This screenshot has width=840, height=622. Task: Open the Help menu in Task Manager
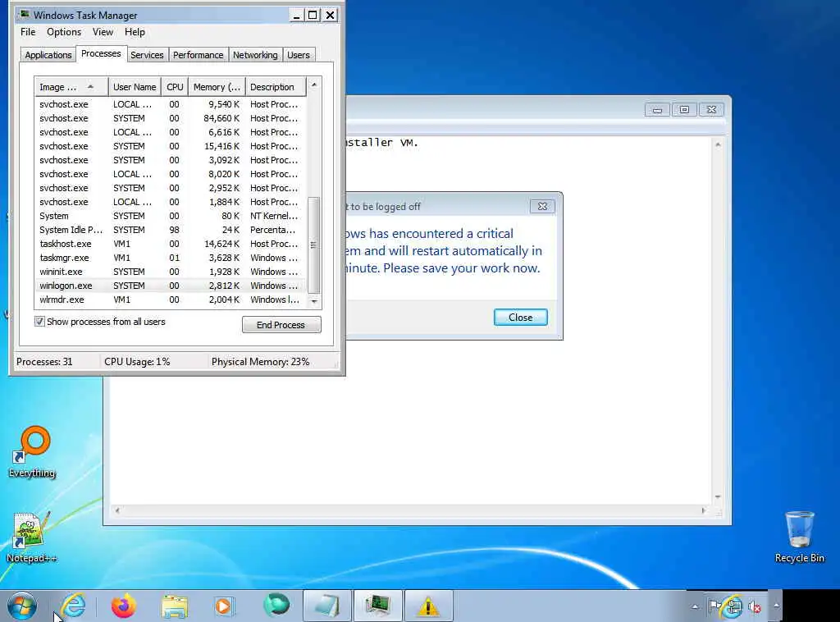point(135,32)
